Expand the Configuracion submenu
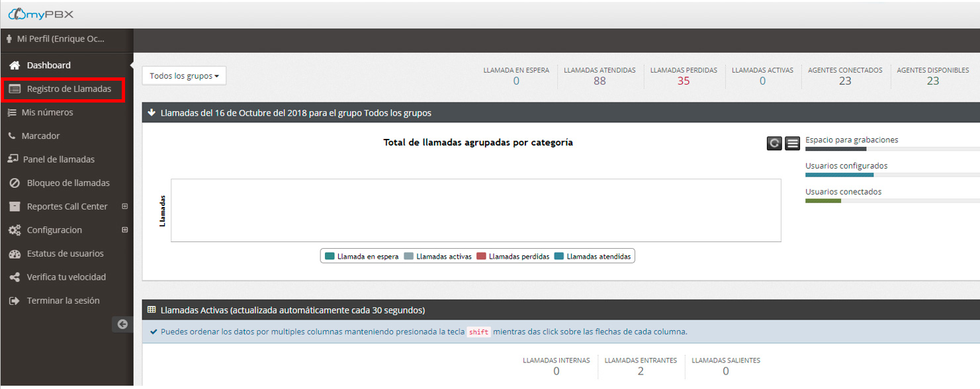The image size is (980, 389). [x=124, y=230]
